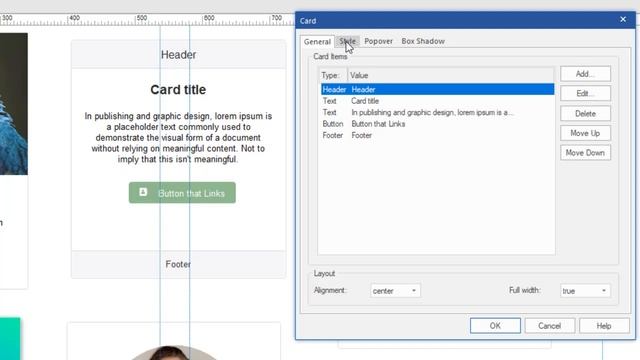Click the Edit... button
Image resolution: width=640 pixels, height=360 pixels.
click(x=585, y=93)
